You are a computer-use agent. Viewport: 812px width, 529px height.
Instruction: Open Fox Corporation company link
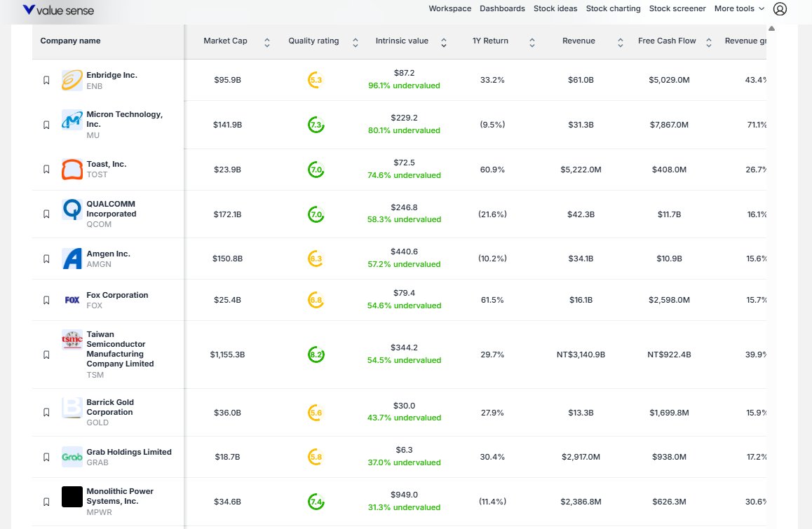[x=117, y=295]
